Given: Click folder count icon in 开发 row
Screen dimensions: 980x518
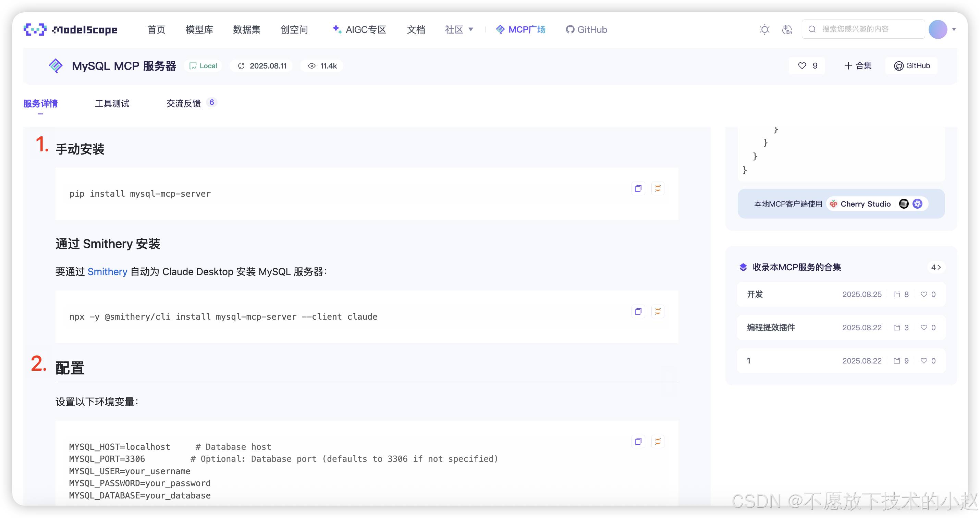Looking at the screenshot, I should coord(897,294).
